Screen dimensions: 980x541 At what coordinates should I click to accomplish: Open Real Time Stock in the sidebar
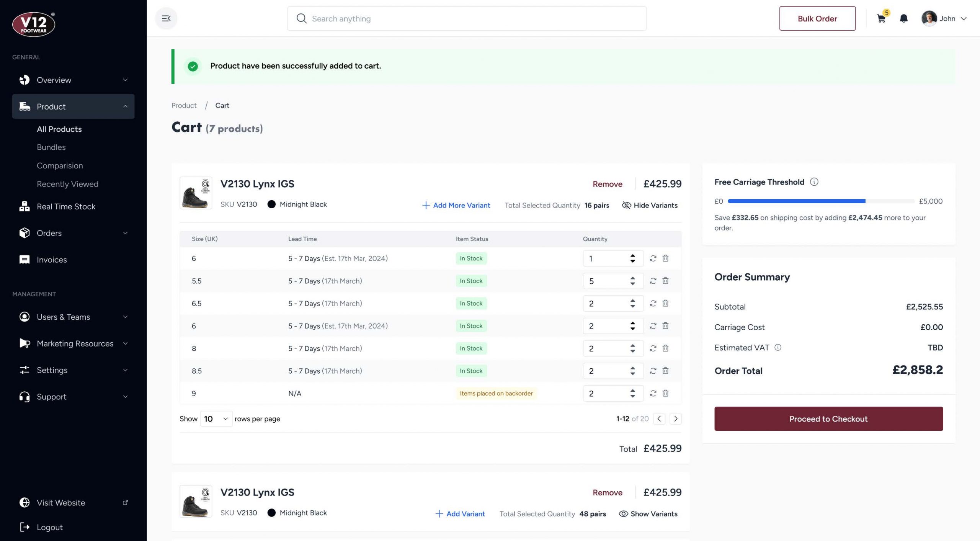[x=66, y=206]
